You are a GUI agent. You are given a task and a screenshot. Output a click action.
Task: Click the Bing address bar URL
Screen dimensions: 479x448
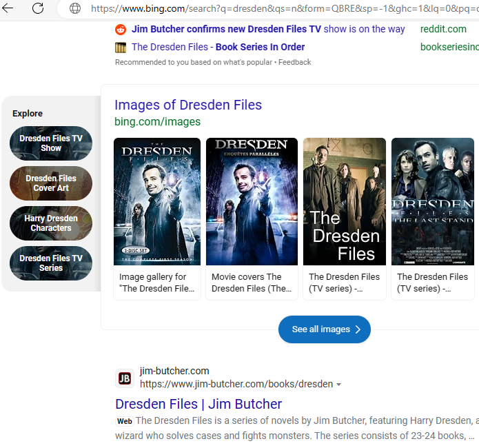[285, 8]
